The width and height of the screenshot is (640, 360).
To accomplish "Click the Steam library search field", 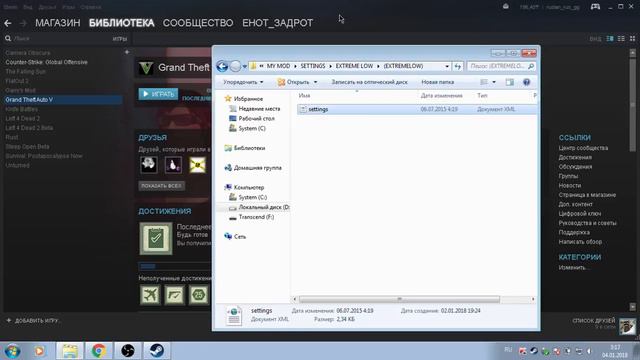I will (x=61, y=39).
